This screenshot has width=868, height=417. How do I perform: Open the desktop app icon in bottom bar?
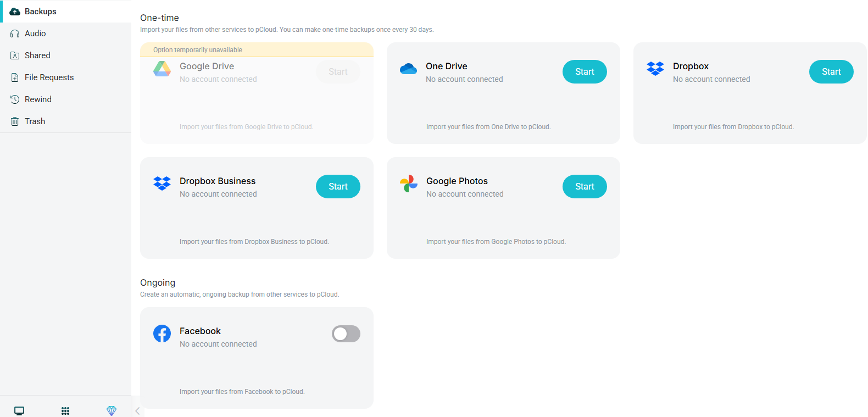19,411
